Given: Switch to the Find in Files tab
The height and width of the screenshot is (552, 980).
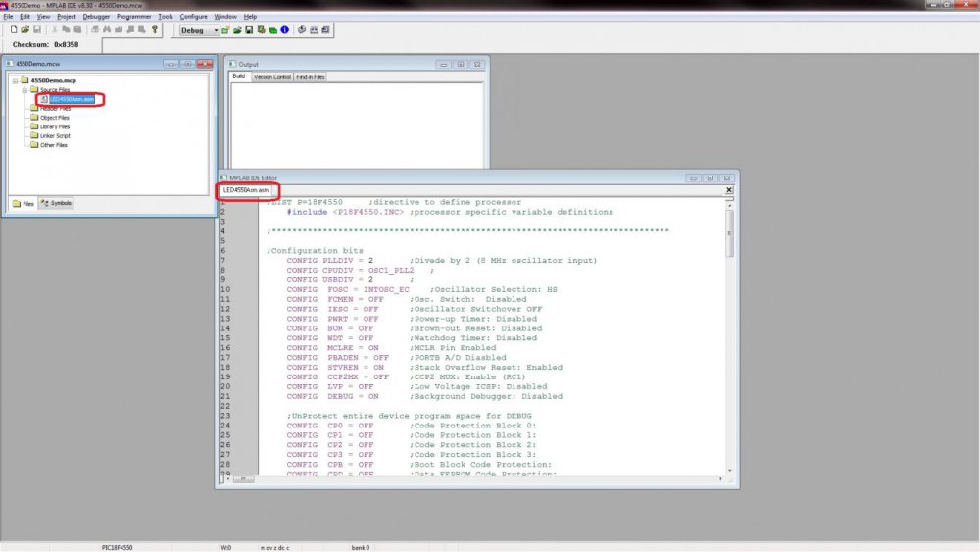Looking at the screenshot, I should pos(311,76).
